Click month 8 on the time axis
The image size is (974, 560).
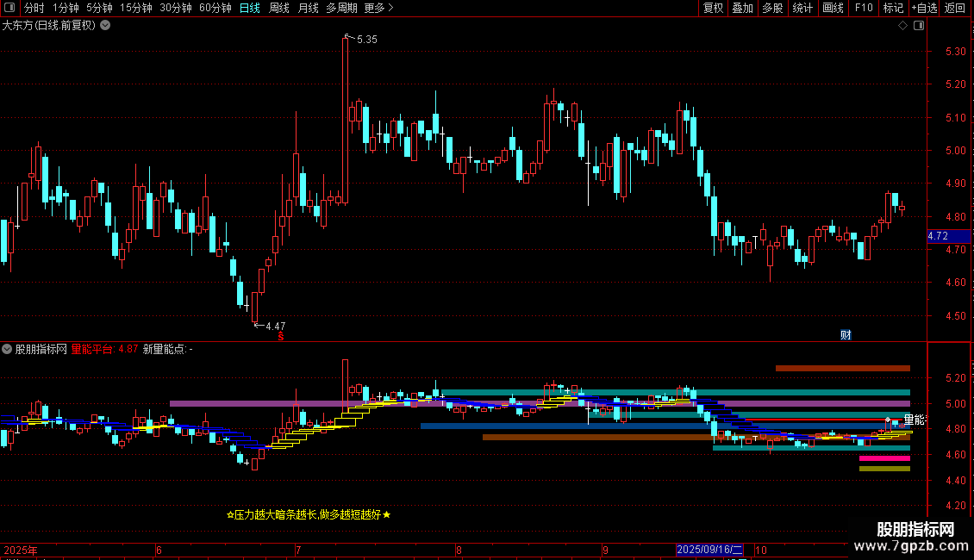(x=459, y=550)
